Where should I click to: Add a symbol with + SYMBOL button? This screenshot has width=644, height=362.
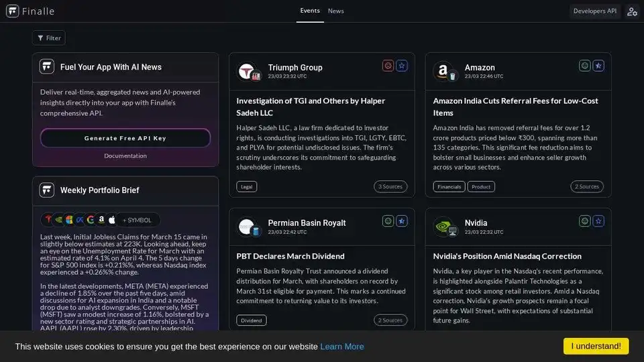(x=137, y=220)
